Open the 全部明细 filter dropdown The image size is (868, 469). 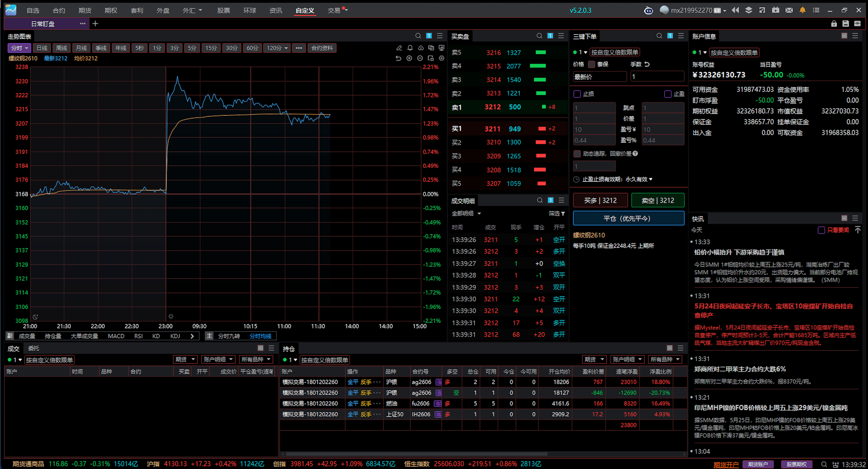pos(466,213)
